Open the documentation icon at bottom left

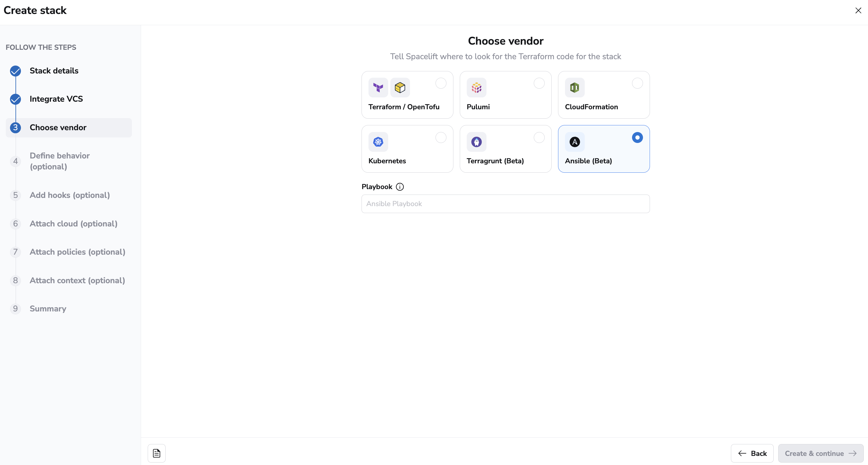point(157,453)
